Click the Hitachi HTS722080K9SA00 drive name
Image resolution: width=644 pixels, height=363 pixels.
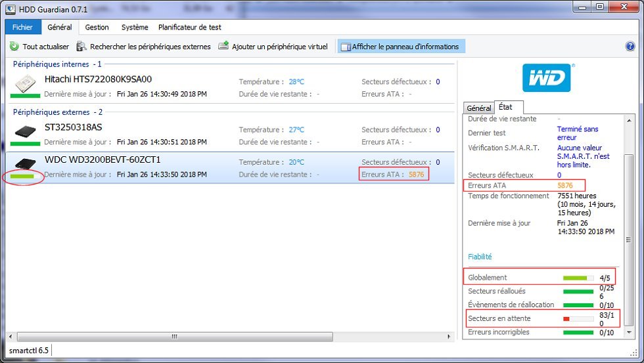98,79
